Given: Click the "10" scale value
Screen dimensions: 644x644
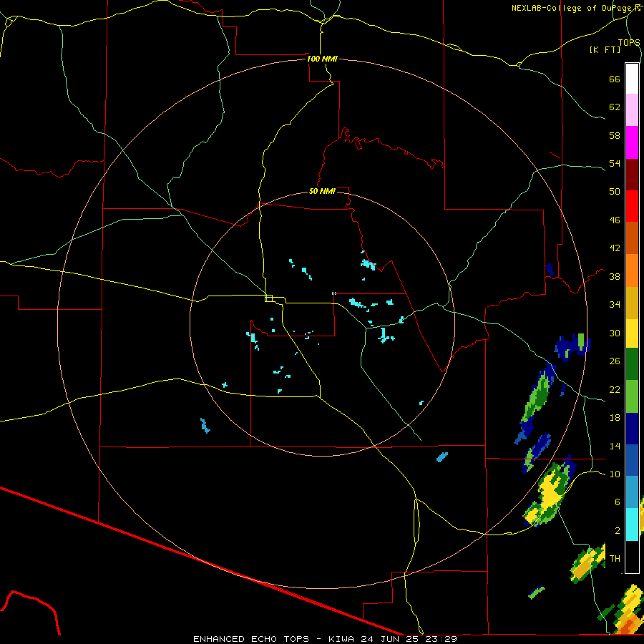Looking at the screenshot, I should pos(615,474).
